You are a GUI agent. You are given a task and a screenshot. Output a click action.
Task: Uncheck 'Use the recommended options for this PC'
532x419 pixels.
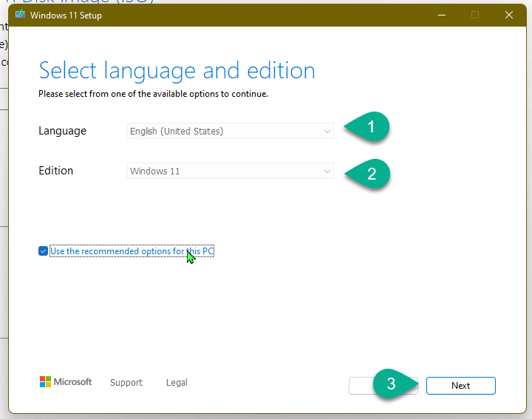click(x=43, y=251)
